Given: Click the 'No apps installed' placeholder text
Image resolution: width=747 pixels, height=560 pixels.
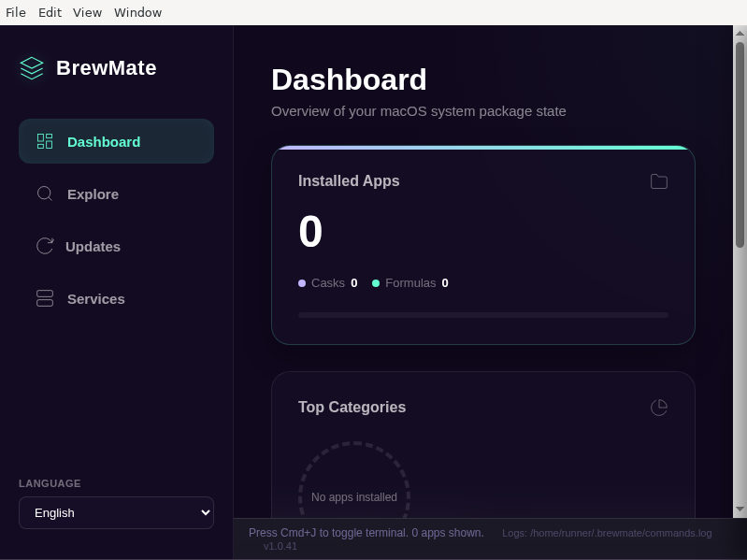Looking at the screenshot, I should [x=354, y=497].
